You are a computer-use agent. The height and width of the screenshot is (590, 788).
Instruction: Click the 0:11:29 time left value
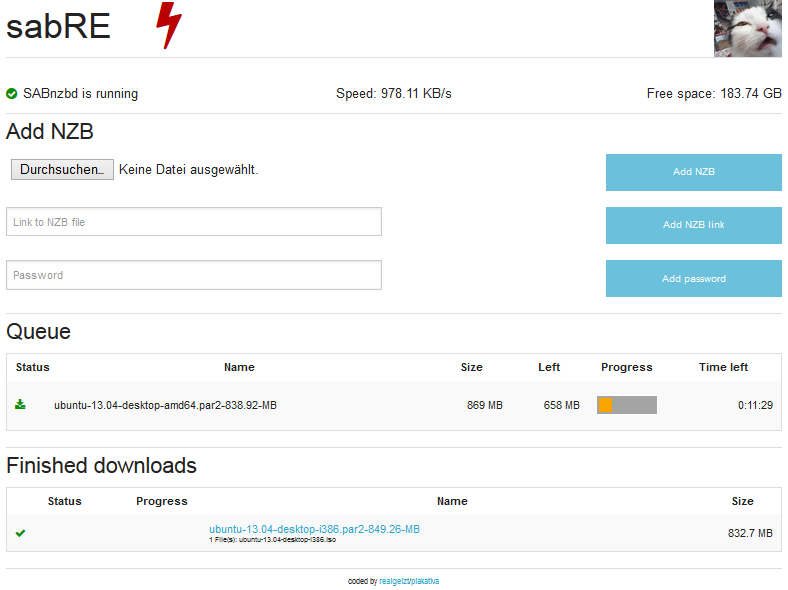click(755, 405)
